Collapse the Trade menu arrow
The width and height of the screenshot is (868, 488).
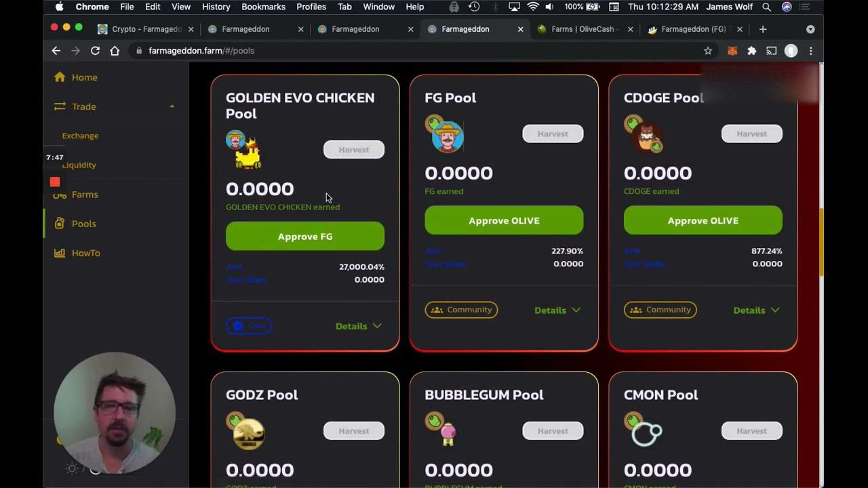(172, 106)
